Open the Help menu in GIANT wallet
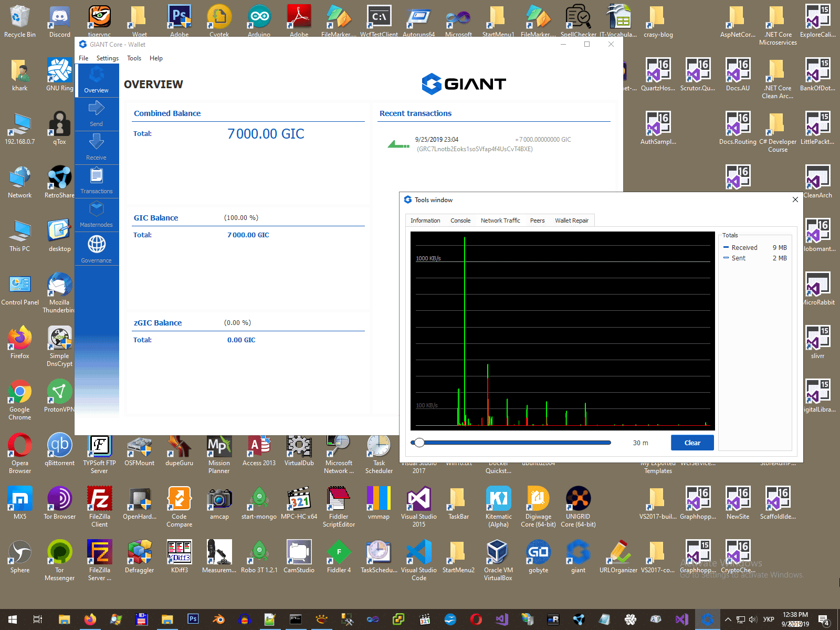Screen dimensions: 840x630 [x=156, y=58]
